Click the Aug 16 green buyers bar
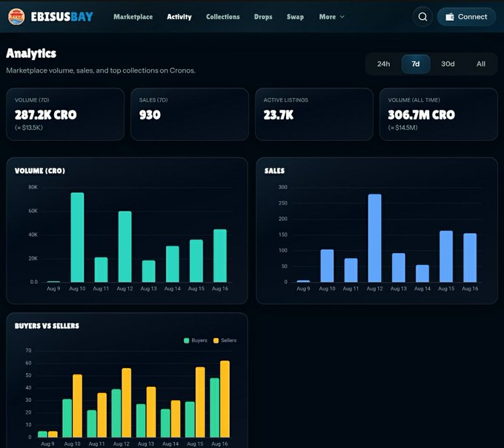The image size is (504, 448). tap(214, 407)
